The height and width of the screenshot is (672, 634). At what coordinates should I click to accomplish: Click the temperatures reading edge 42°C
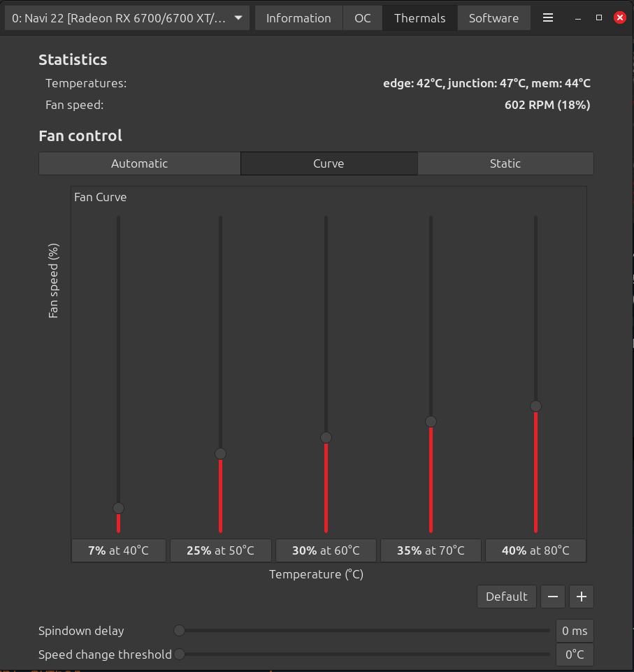tap(487, 83)
